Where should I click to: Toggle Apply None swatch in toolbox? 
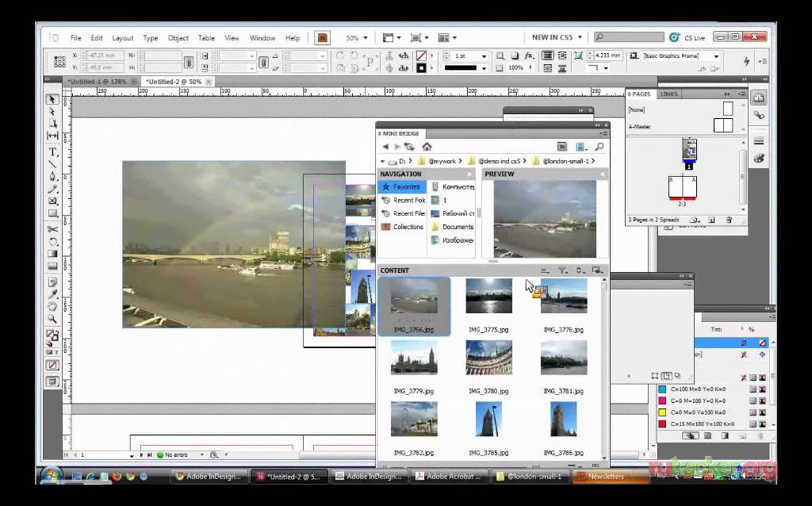[x=52, y=365]
